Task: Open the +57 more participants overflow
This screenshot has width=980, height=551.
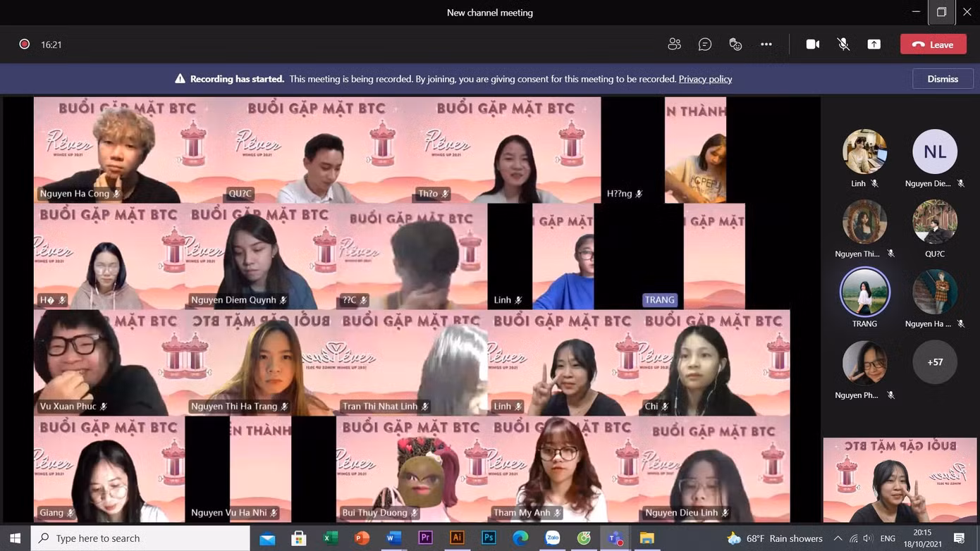Action: tap(935, 362)
